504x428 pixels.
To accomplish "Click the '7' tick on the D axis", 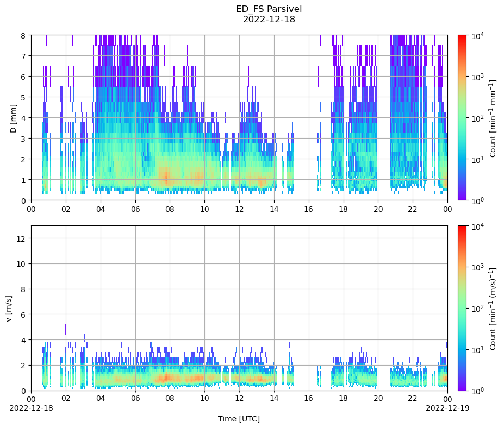I will click(x=24, y=56).
